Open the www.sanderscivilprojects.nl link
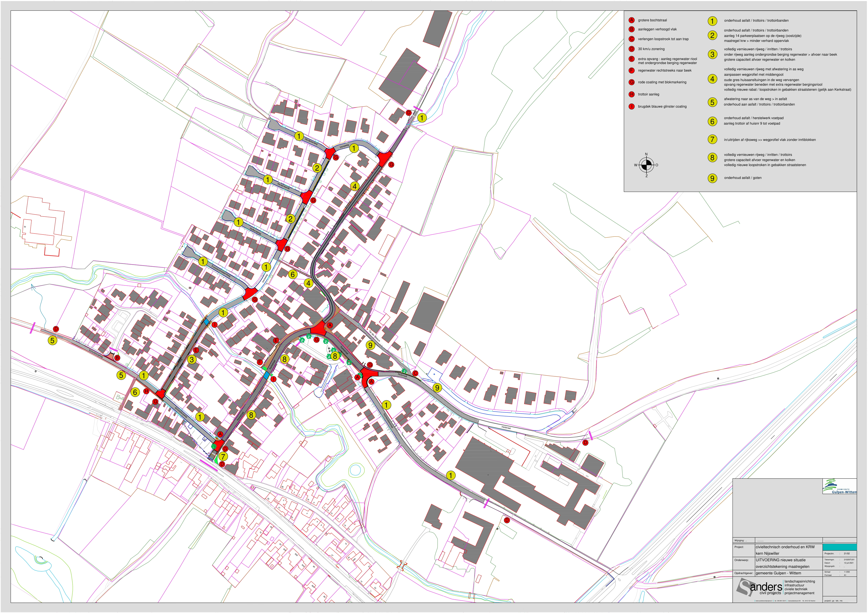The image size is (868, 613). point(764,601)
